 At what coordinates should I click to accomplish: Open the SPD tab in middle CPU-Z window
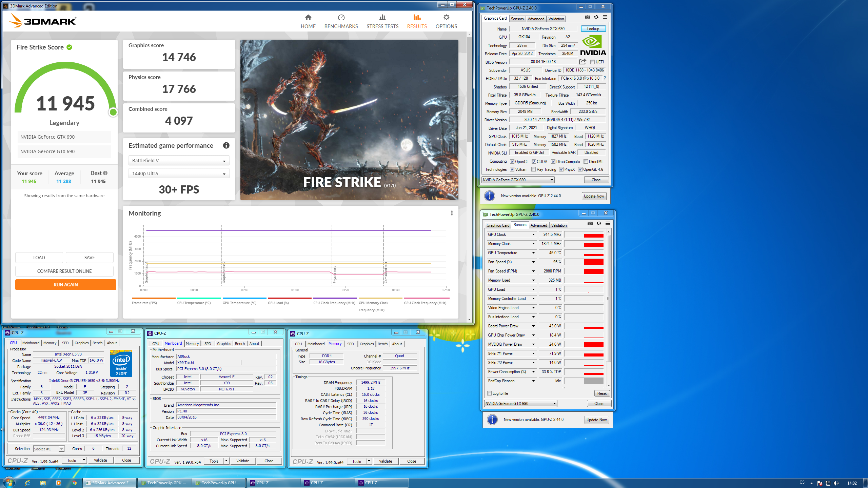coord(208,344)
